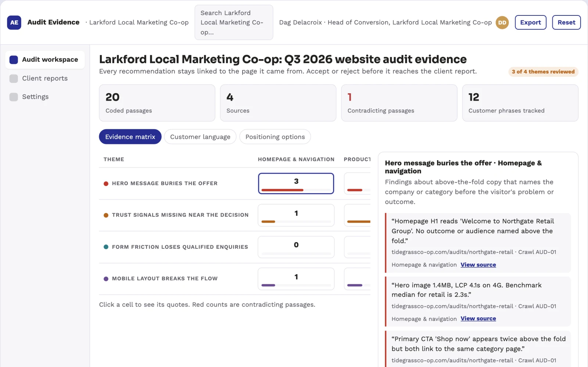
Task: Click the AE app logo icon
Action: click(x=14, y=22)
